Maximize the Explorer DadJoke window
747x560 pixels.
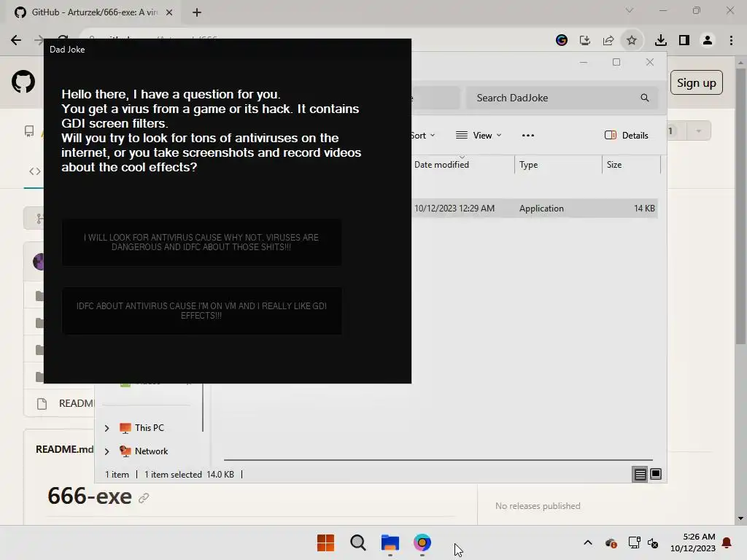pos(616,63)
